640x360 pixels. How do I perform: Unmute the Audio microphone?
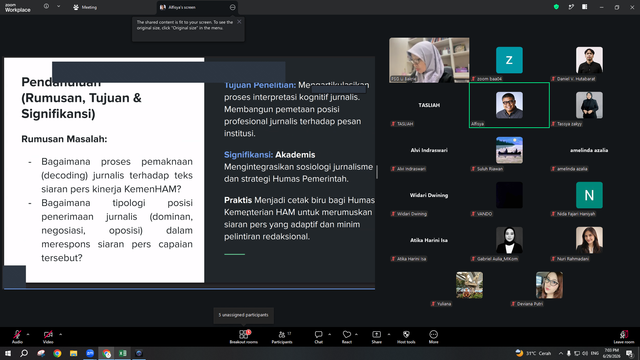click(17, 337)
